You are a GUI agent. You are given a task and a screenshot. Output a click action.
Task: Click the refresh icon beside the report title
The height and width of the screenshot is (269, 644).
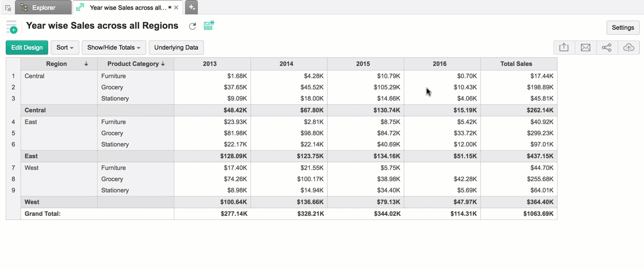pos(192,26)
